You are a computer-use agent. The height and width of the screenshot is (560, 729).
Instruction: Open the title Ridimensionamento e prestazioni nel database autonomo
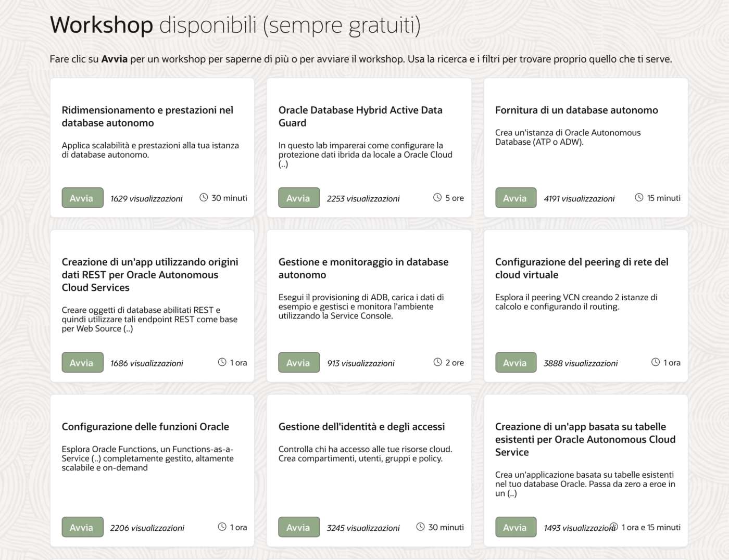(147, 117)
